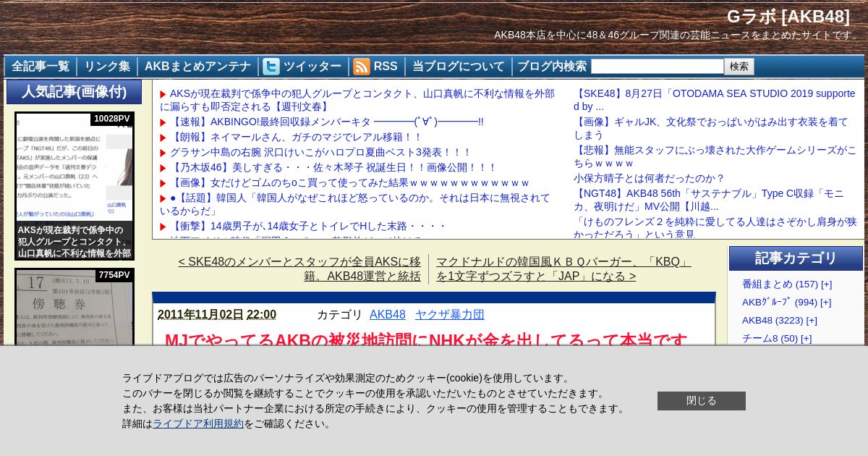Open 小保方晴子とは何者だったのか link
This screenshot has height=456, width=868.
649,178
